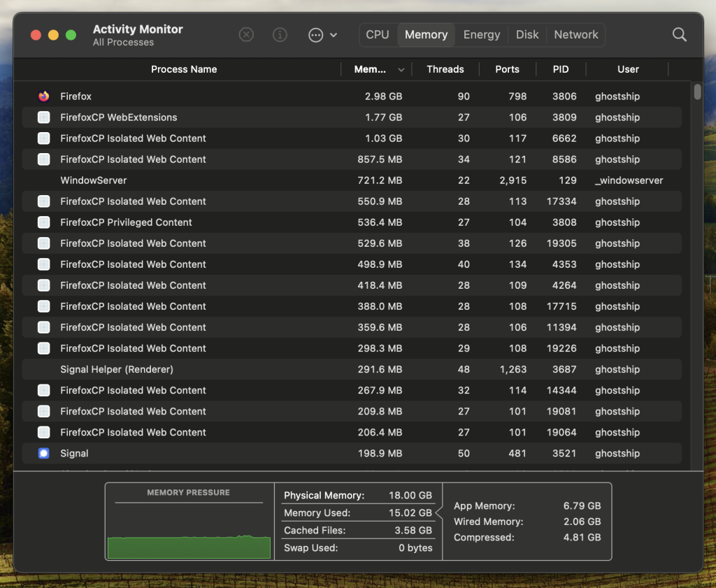The image size is (716, 588).
Task: Click the green zoom window button
Action: 71,35
